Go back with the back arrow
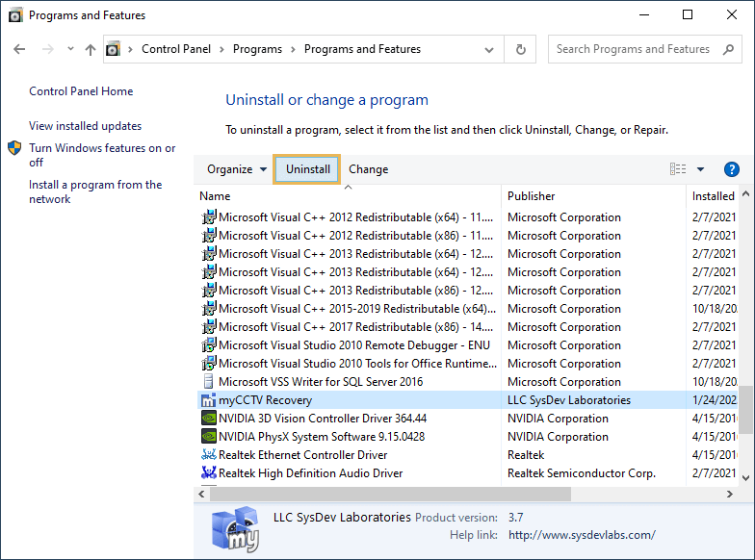Screen dimensions: 755x560 coord(19,49)
